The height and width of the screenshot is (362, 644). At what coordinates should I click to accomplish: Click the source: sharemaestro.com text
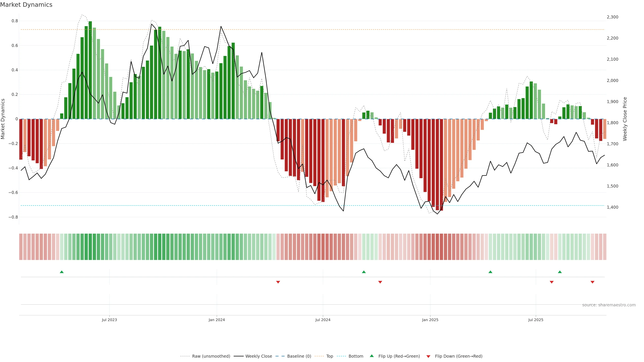click(x=609, y=305)
